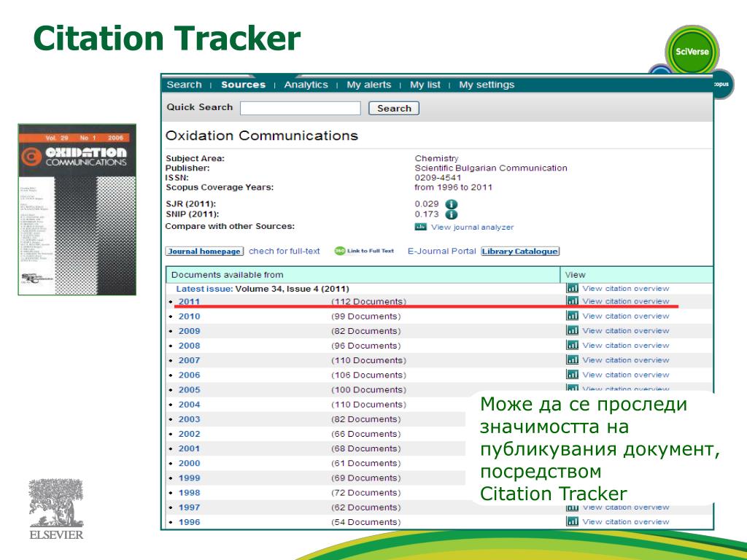The height and width of the screenshot is (560, 747).
Task: Open My settings tab
Action: click(487, 85)
